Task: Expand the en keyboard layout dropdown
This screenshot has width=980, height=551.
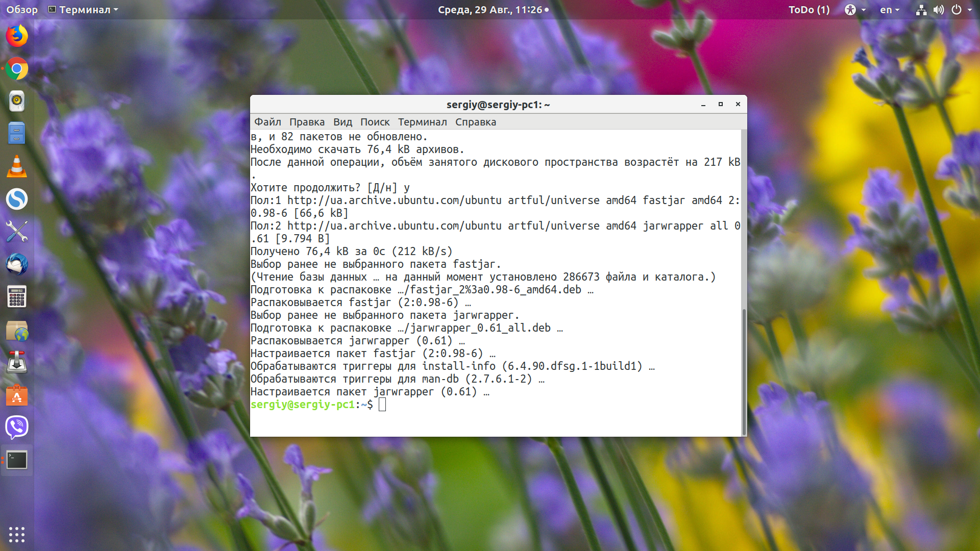Action: tap(890, 10)
